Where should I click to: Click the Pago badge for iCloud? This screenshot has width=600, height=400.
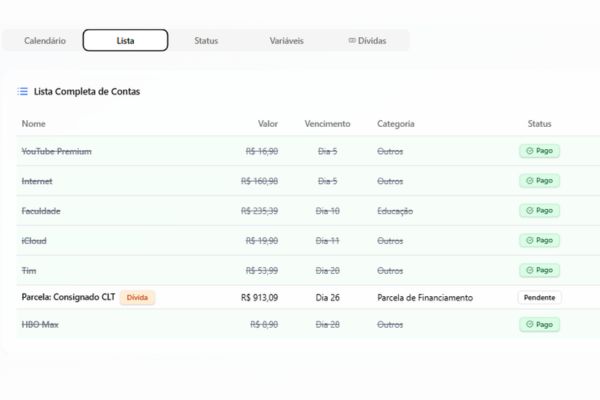539,240
